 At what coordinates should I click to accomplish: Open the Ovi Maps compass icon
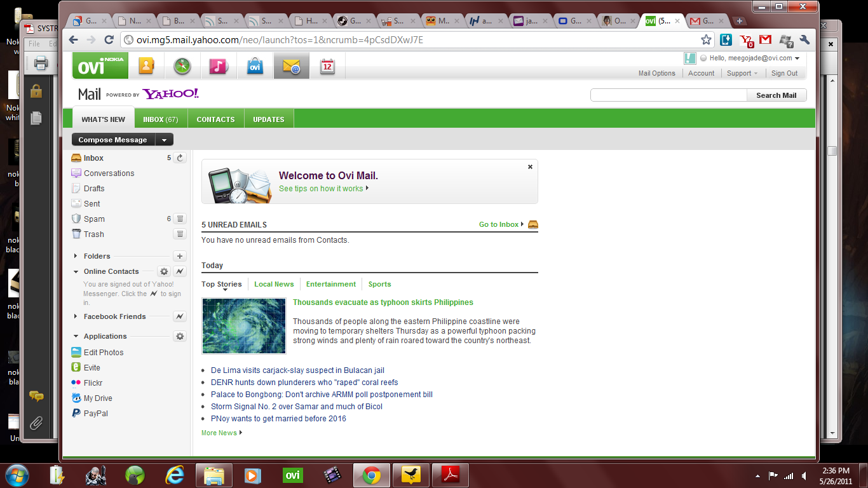(182, 65)
